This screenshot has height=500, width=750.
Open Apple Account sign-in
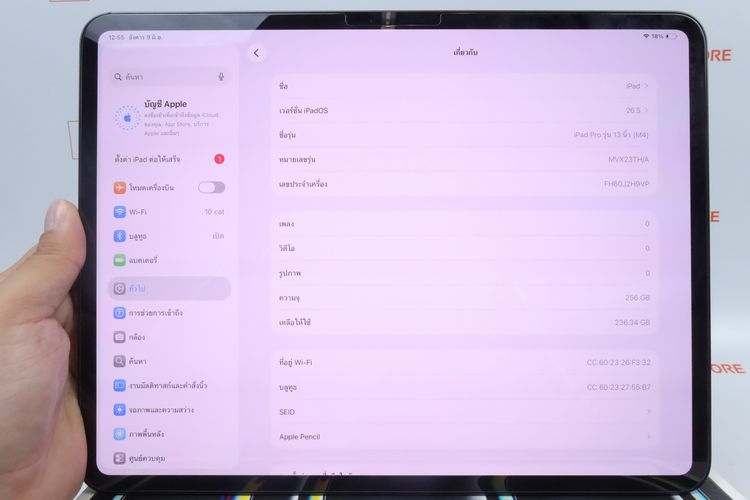point(169,118)
